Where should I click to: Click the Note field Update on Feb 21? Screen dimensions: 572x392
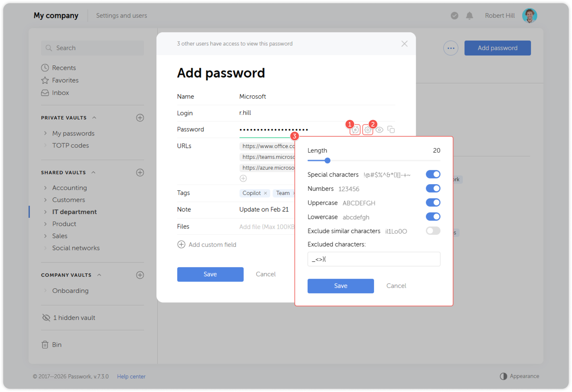click(x=264, y=209)
